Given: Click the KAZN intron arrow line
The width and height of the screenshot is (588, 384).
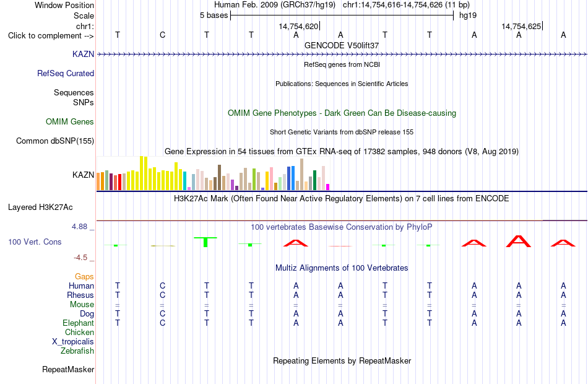Looking at the screenshot, I should tap(342, 55).
